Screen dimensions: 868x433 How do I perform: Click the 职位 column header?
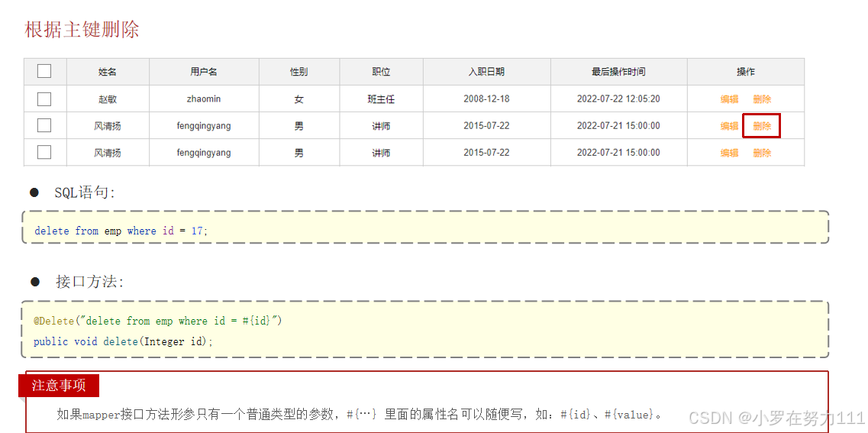point(381,72)
